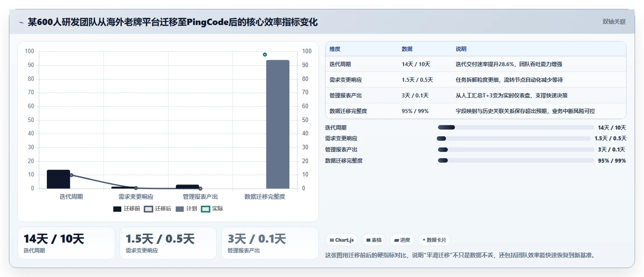
Task: Click the 管理报表产出 dark bar in chart
Action: [187, 187]
